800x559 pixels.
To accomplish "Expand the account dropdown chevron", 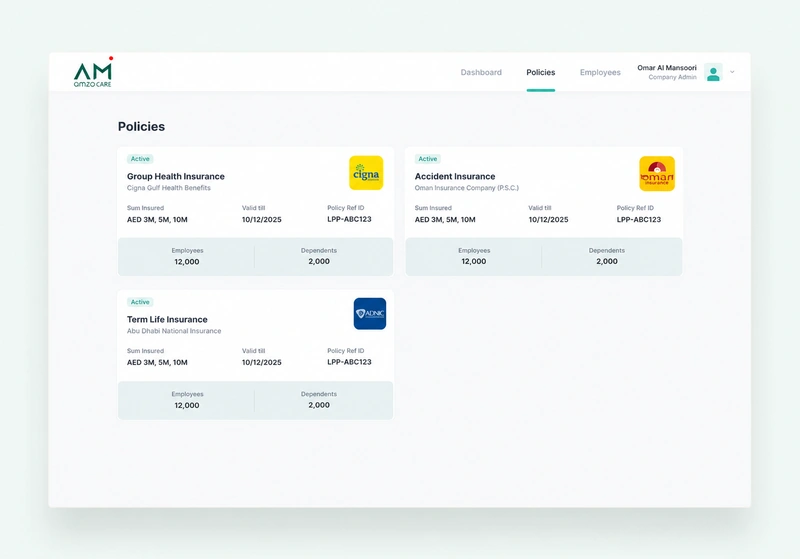I will click(x=732, y=72).
